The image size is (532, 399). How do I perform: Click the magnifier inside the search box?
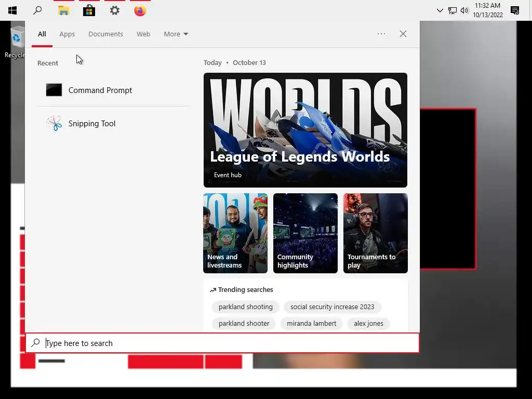(36, 343)
